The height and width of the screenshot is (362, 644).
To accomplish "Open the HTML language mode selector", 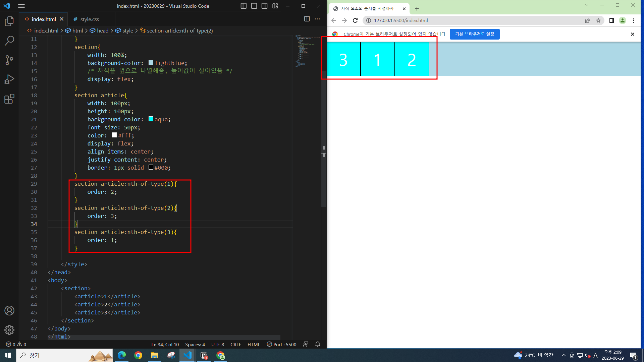I will 254,344.
